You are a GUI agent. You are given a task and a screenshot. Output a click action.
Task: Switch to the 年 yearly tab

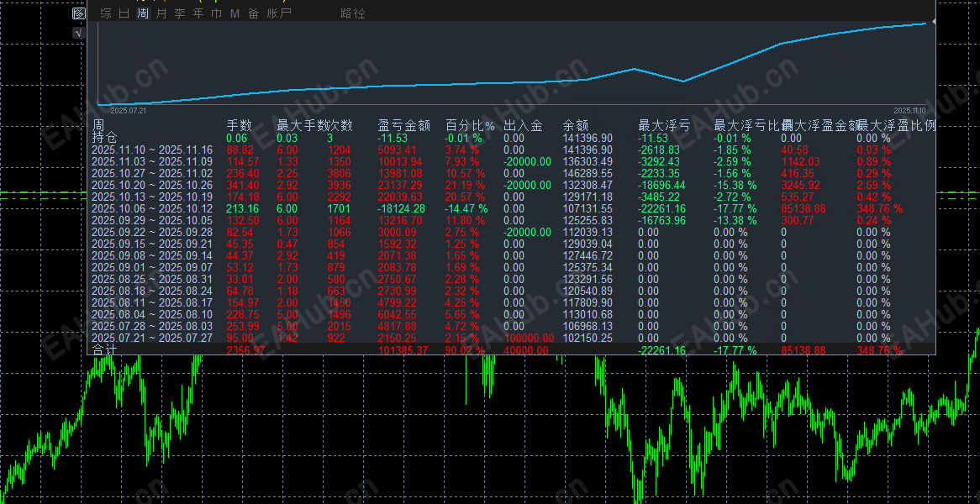pyautogui.click(x=198, y=13)
